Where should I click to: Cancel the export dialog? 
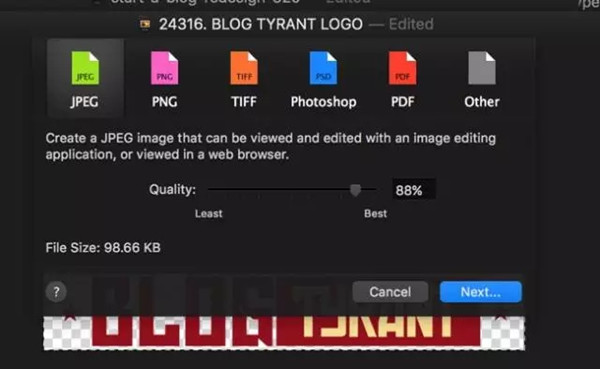pyautogui.click(x=390, y=292)
